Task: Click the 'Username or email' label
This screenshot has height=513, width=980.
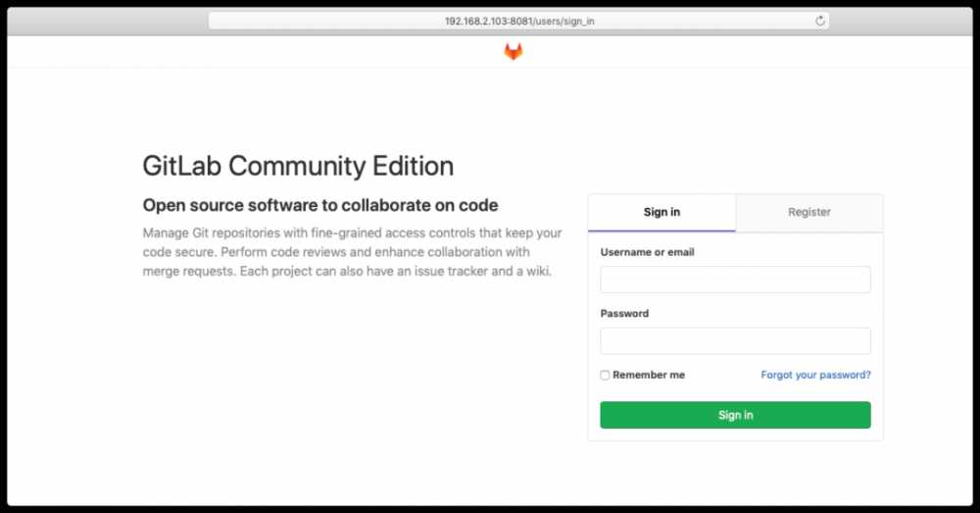Action: [647, 252]
